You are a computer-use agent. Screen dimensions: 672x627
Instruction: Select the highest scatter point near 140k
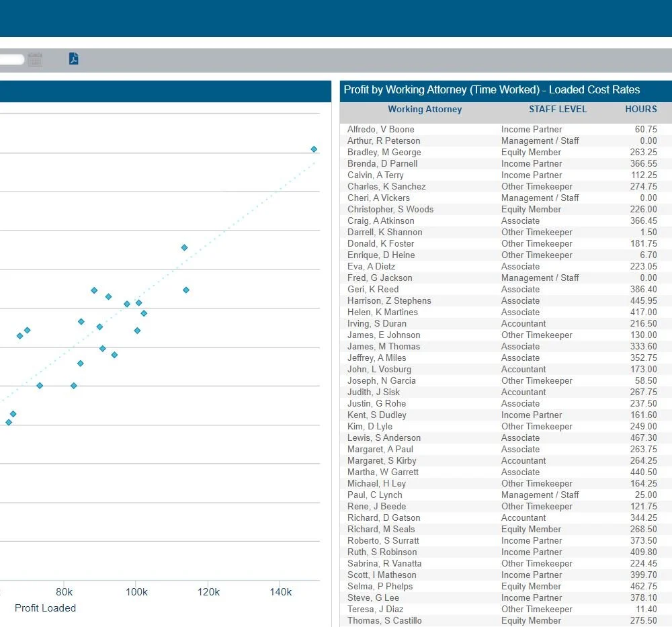point(314,149)
